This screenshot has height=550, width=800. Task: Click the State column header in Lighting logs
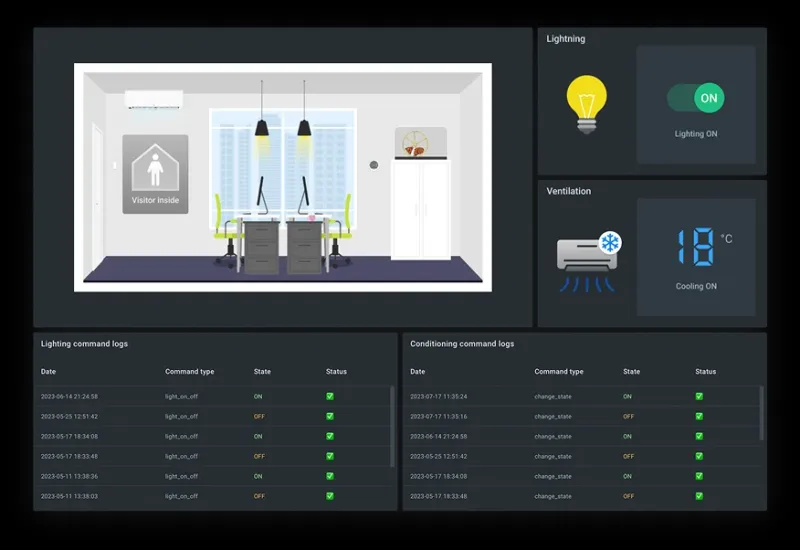coord(262,371)
